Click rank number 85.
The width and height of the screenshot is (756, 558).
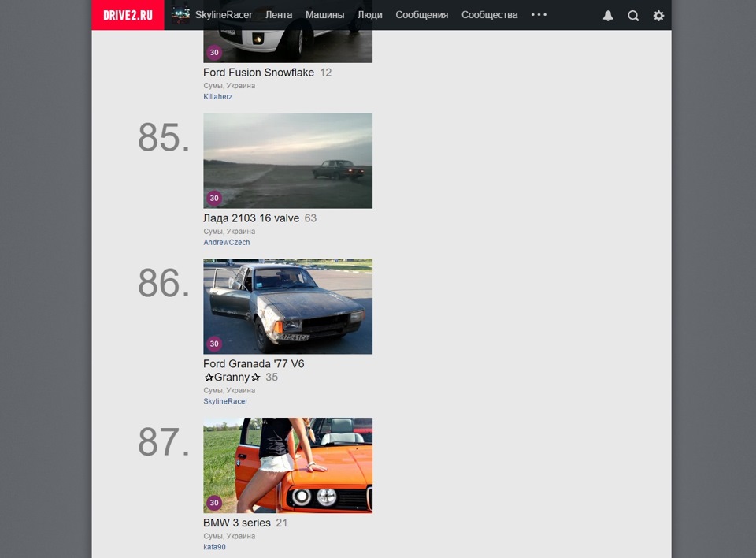coord(164,138)
